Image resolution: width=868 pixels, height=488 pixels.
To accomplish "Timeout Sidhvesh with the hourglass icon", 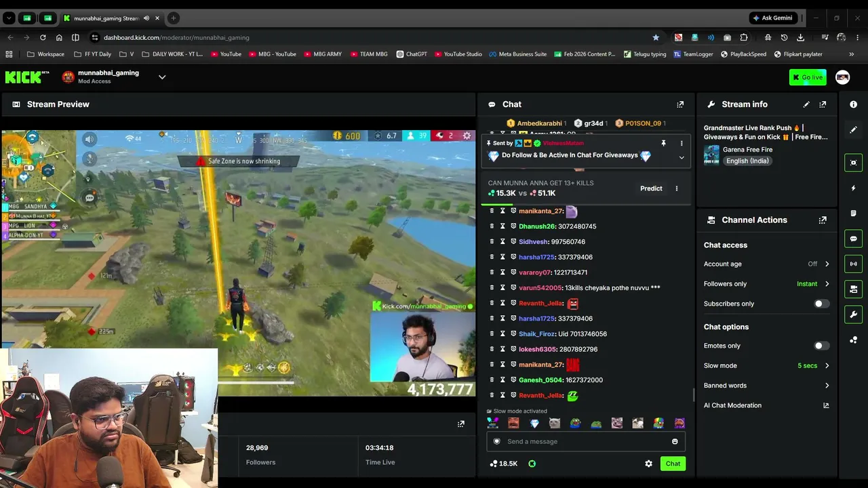I will pyautogui.click(x=502, y=242).
